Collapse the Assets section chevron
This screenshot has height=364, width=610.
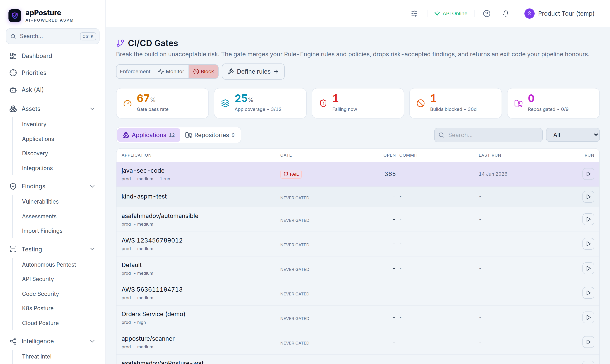point(92,109)
